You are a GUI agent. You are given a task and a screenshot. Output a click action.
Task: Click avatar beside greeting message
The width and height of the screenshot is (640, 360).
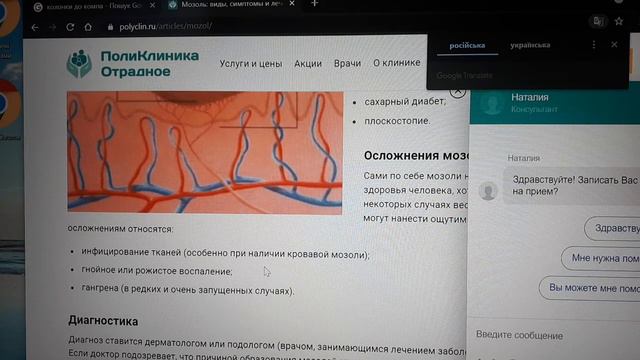[x=488, y=191]
